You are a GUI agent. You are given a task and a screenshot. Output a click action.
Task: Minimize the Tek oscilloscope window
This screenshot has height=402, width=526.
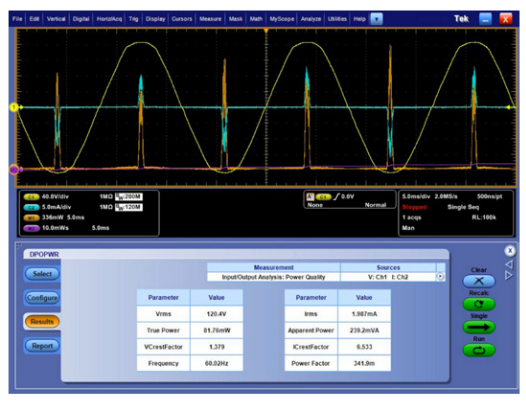485,19
